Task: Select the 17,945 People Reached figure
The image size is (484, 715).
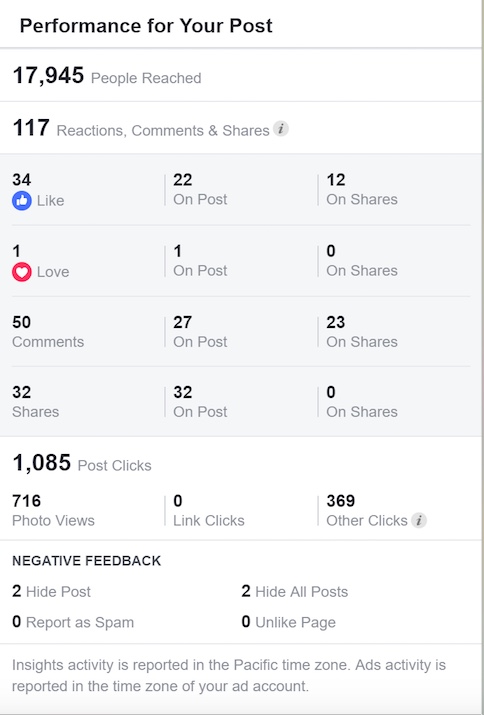Action: click(x=48, y=76)
